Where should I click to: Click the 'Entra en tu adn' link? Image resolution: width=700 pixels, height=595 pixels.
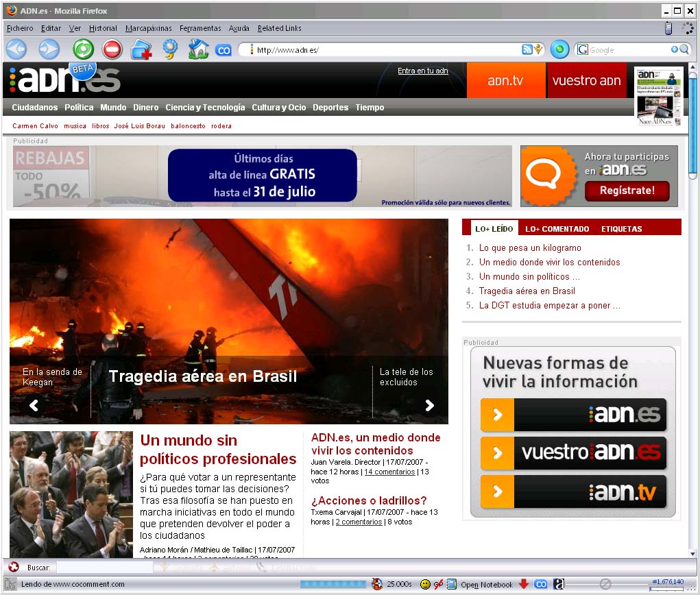(x=423, y=71)
